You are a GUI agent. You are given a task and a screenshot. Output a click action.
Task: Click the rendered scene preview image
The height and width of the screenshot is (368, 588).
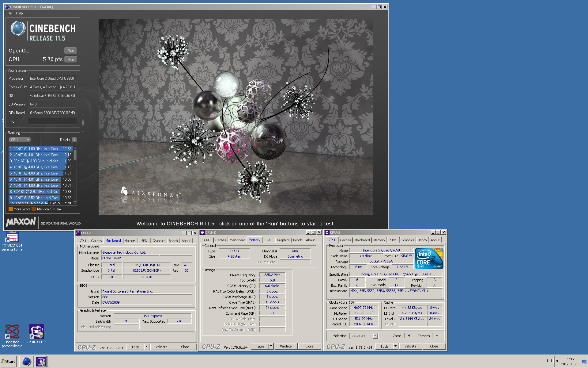tap(236, 117)
